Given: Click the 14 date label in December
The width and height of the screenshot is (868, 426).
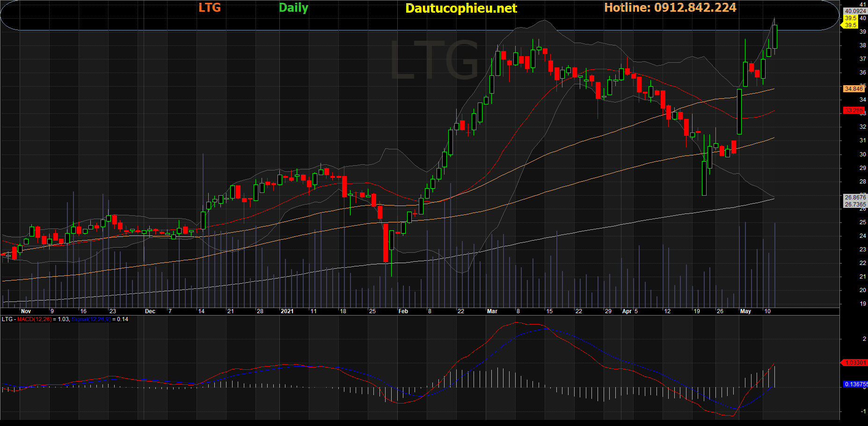Looking at the screenshot, I should [201, 311].
